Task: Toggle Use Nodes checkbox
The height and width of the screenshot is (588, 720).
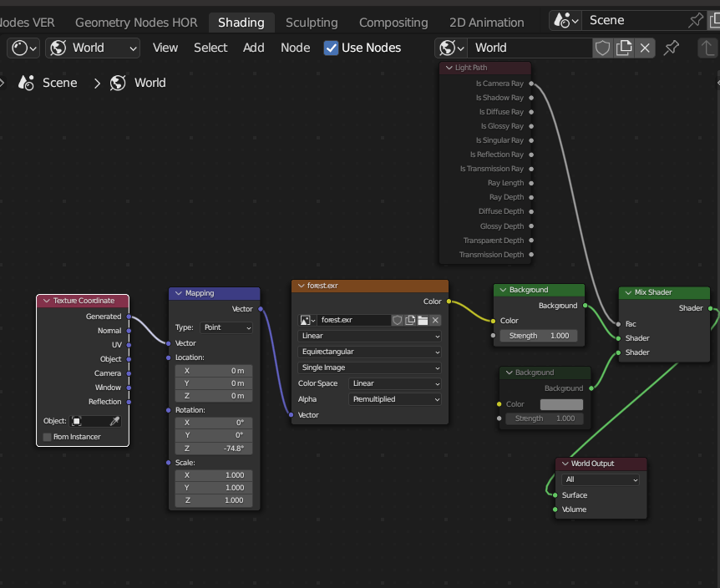Action: (331, 48)
